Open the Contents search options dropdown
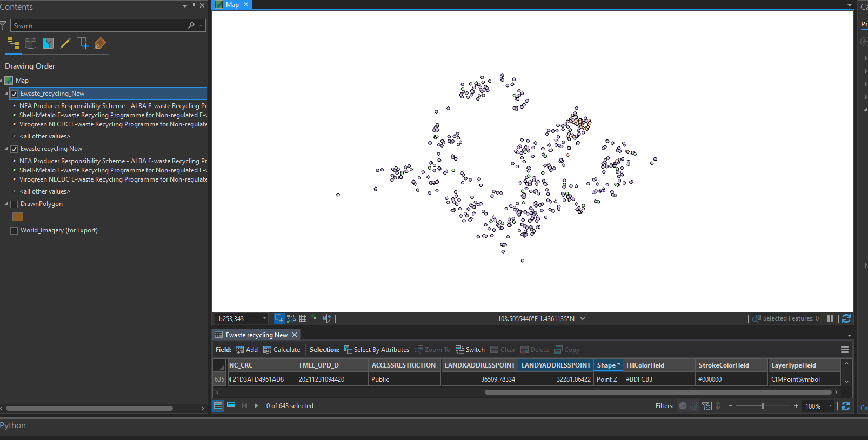The width and height of the screenshot is (868, 440). tap(201, 25)
